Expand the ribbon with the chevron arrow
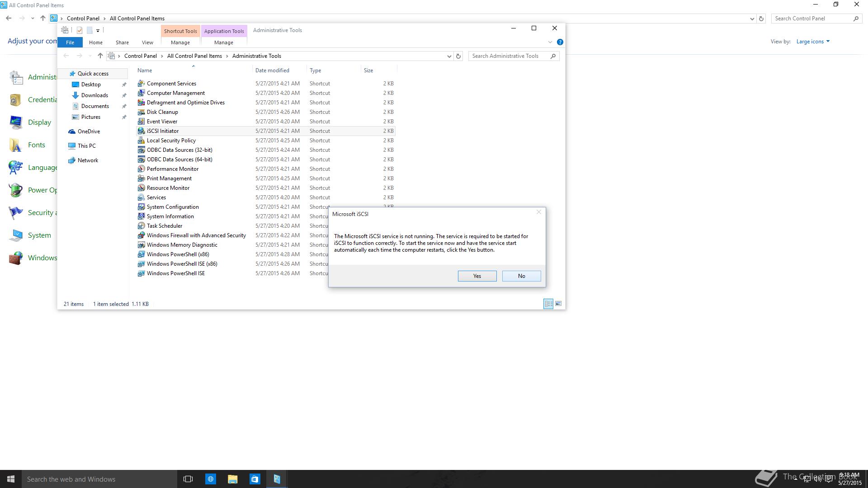Viewport: 868px width, 488px height. pyautogui.click(x=550, y=42)
